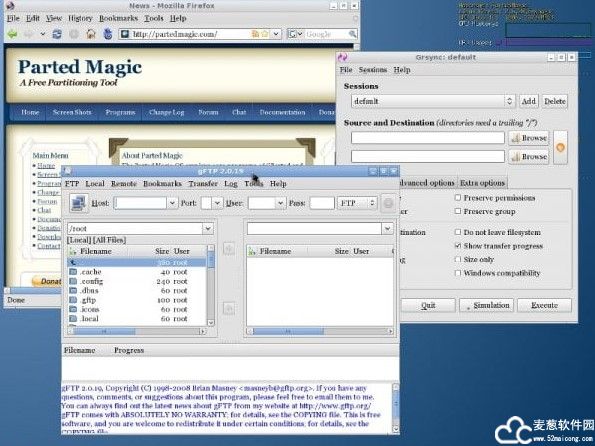Click Delete session button in Grsync
This screenshot has width=595, height=446.
pos(554,101)
